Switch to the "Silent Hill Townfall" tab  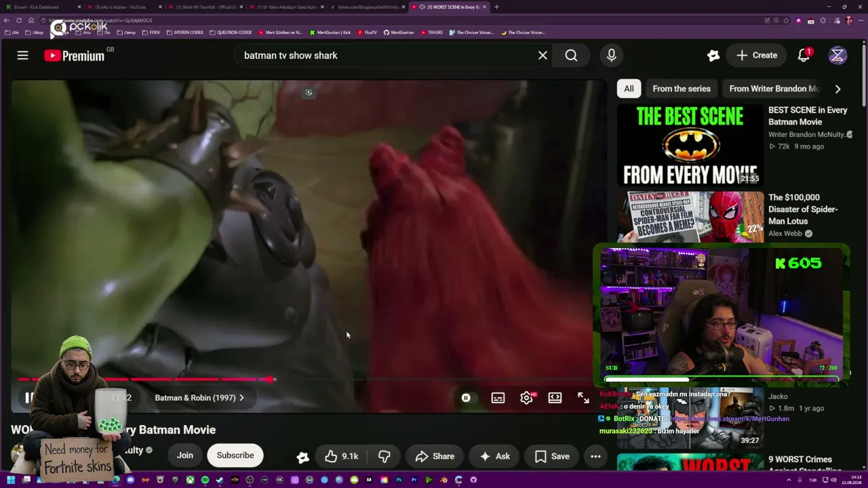tap(203, 7)
